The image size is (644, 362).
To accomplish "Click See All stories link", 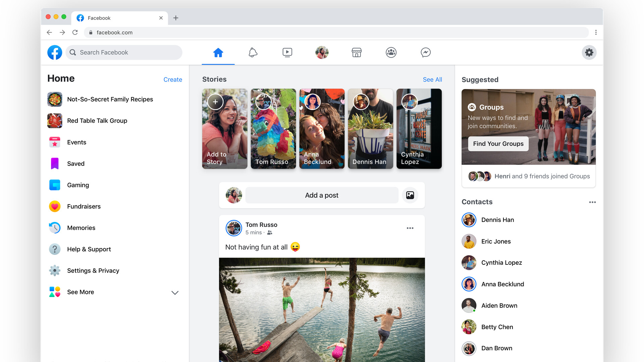I will point(432,79).
